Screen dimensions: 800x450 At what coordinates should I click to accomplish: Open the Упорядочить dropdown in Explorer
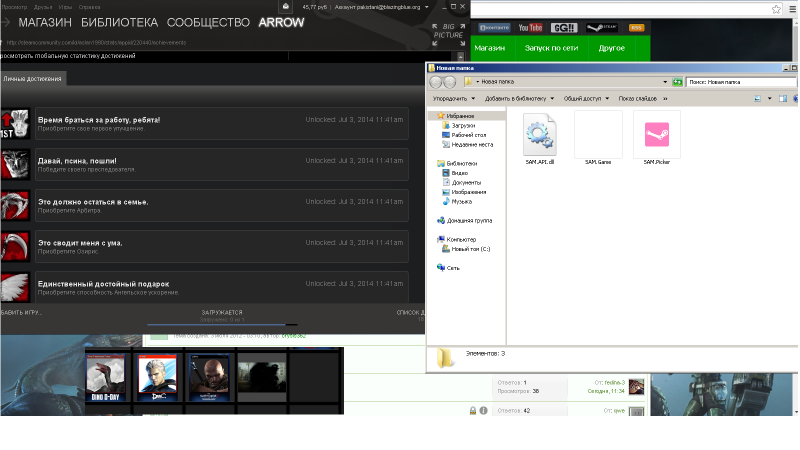(454, 98)
